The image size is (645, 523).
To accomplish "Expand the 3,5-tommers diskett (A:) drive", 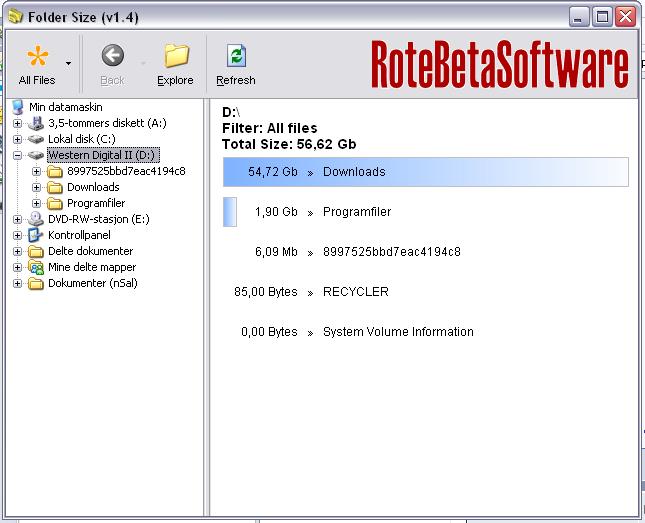I will pyautogui.click(x=17, y=123).
